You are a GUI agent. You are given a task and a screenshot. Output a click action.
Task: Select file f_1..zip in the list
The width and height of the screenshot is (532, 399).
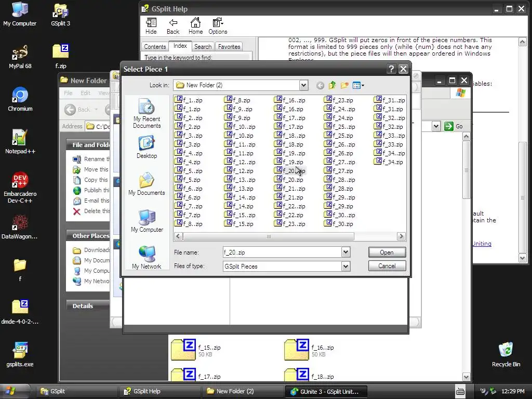[x=188, y=100]
